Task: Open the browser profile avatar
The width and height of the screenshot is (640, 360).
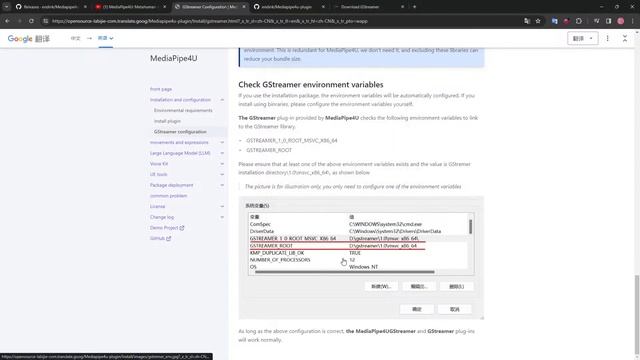Action: point(621,21)
